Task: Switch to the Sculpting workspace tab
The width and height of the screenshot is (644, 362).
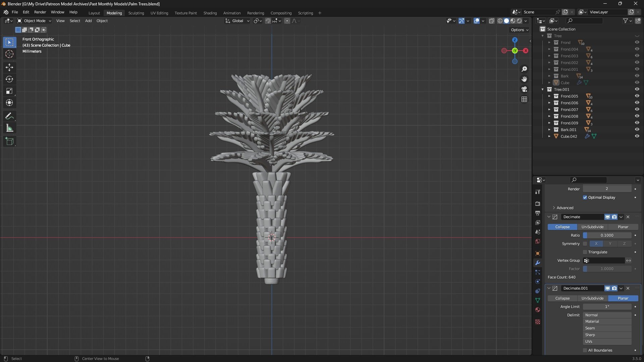Action: pyautogui.click(x=136, y=13)
